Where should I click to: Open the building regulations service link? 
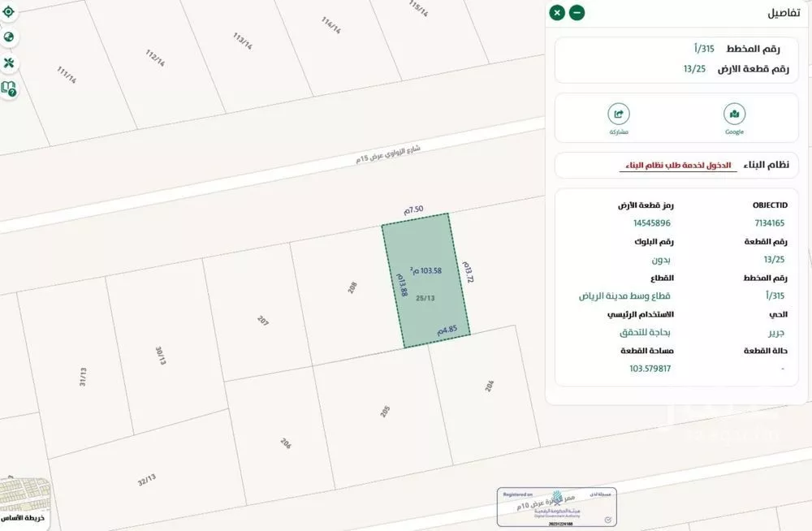pyautogui.click(x=678, y=166)
